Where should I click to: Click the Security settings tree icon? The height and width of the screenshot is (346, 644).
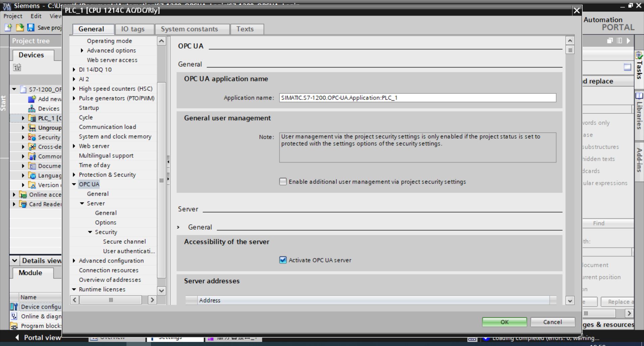32,137
